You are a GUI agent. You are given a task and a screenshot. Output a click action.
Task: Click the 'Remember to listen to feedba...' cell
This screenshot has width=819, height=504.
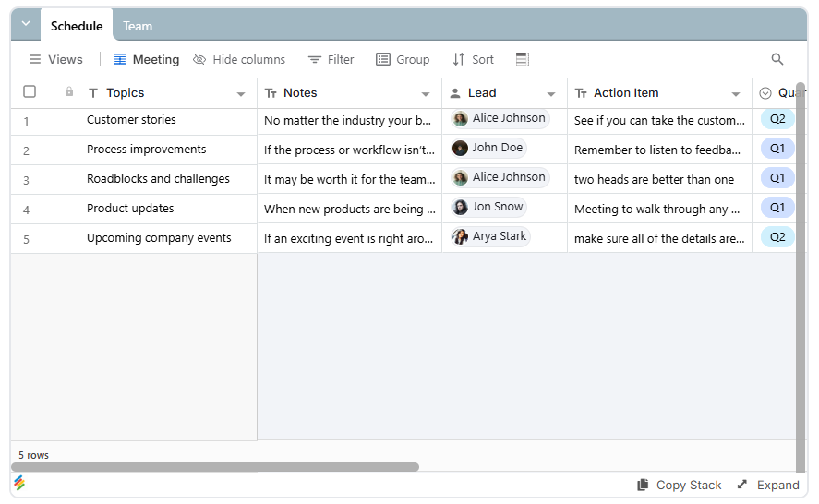(x=659, y=150)
